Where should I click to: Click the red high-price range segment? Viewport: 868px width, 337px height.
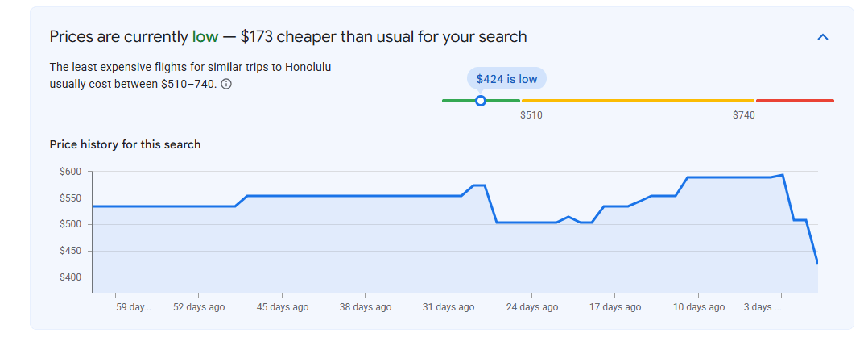pyautogui.click(x=795, y=101)
